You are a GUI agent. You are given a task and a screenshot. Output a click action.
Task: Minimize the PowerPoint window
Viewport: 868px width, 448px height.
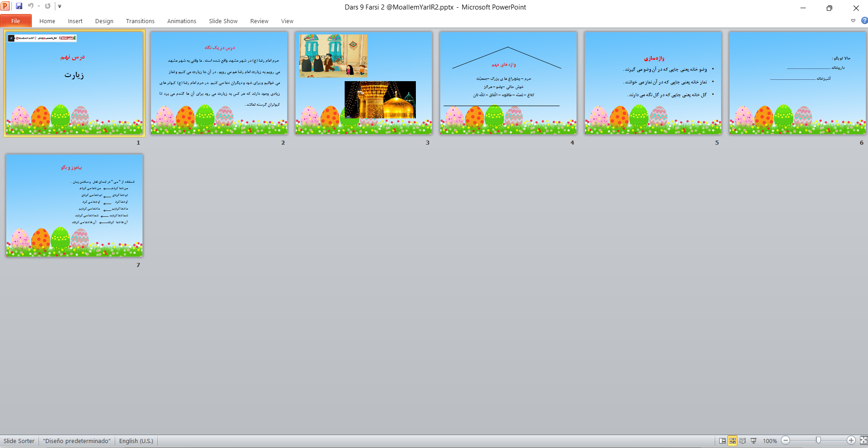803,8
